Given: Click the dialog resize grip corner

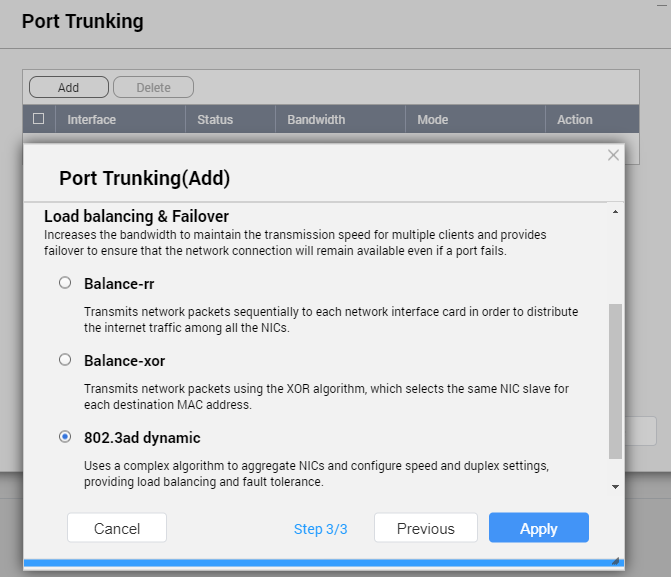Looking at the screenshot, I should (x=616, y=562).
